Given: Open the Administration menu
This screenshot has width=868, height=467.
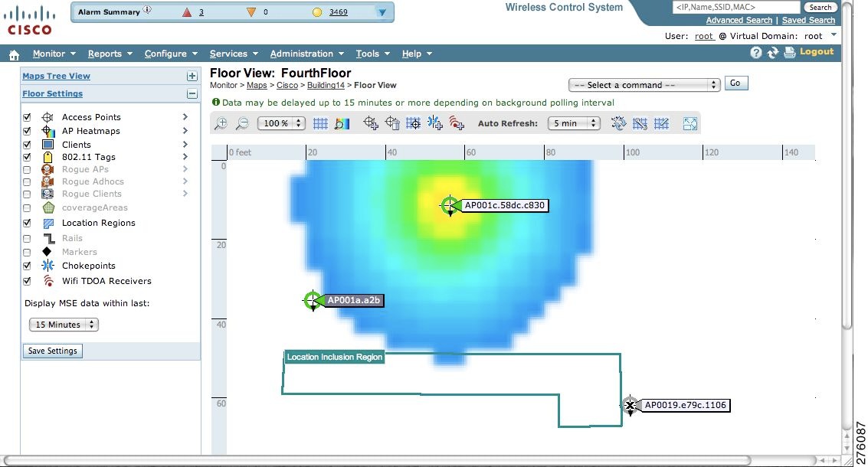Looking at the screenshot, I should [x=306, y=54].
